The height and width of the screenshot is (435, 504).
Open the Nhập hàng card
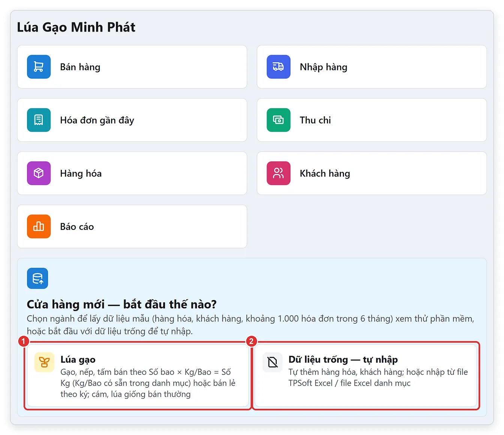pos(372,67)
